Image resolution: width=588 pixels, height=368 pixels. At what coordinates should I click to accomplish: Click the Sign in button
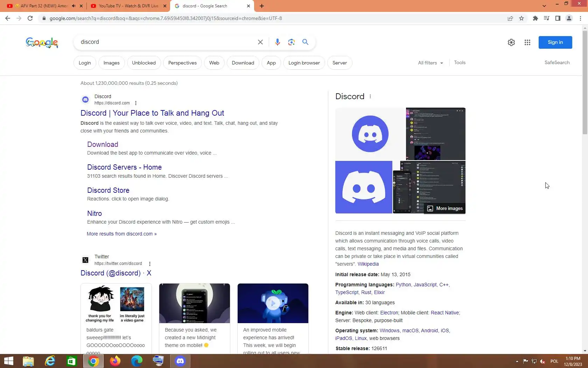555,42
